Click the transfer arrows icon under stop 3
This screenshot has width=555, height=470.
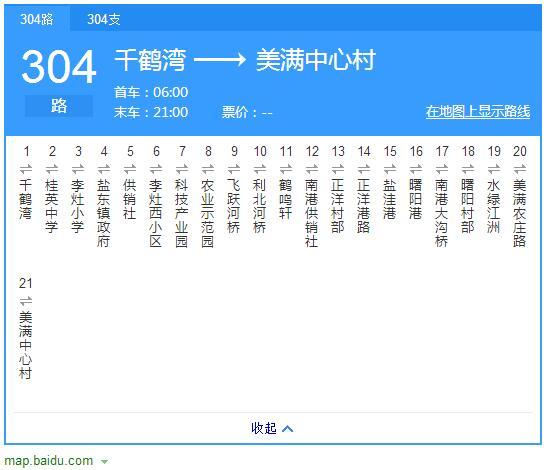[x=78, y=169]
